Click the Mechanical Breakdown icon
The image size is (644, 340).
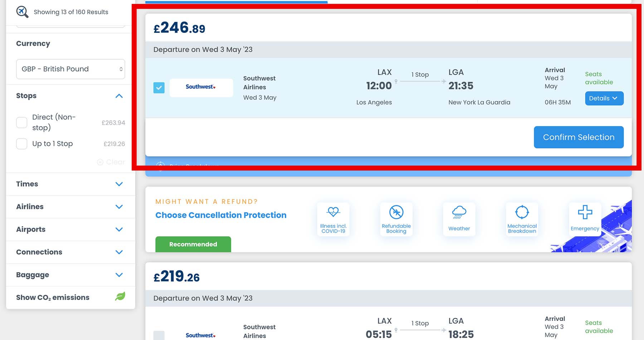point(522,212)
